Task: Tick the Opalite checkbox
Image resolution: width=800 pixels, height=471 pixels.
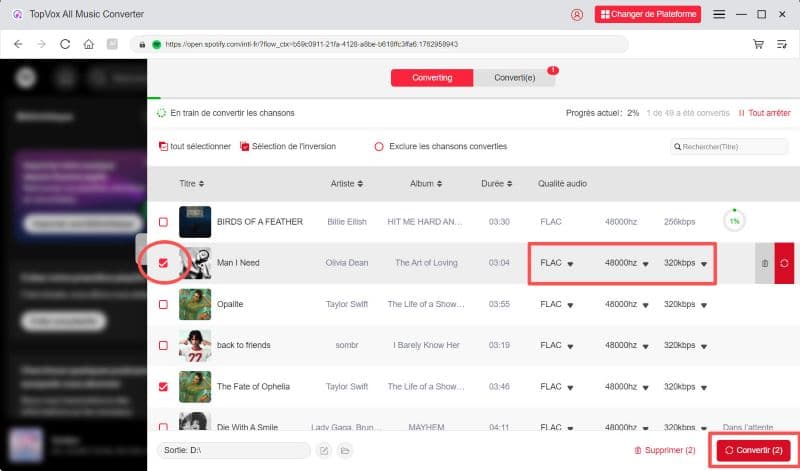Action: [x=163, y=305]
